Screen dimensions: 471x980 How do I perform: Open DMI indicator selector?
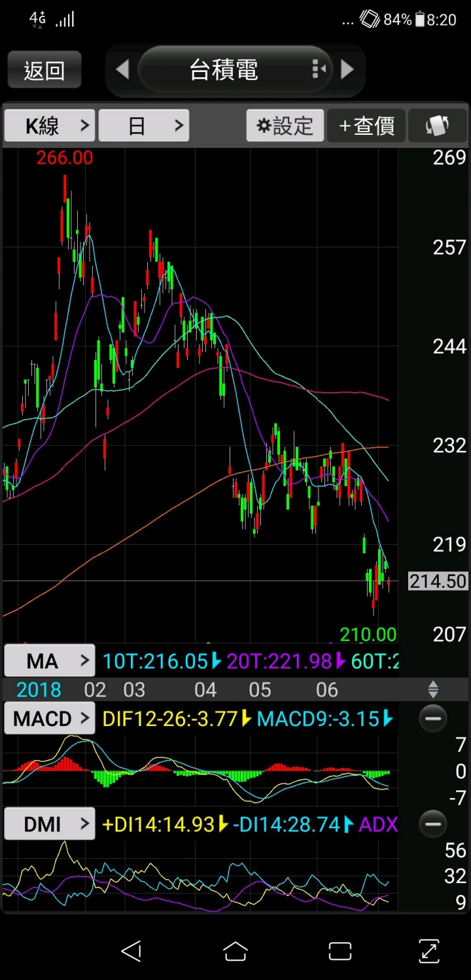click(50, 824)
